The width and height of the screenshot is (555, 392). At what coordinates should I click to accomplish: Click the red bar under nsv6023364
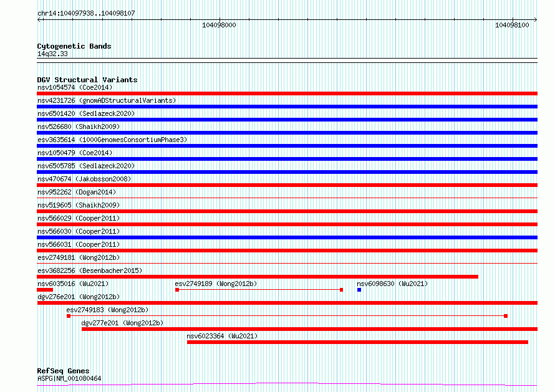point(357,342)
